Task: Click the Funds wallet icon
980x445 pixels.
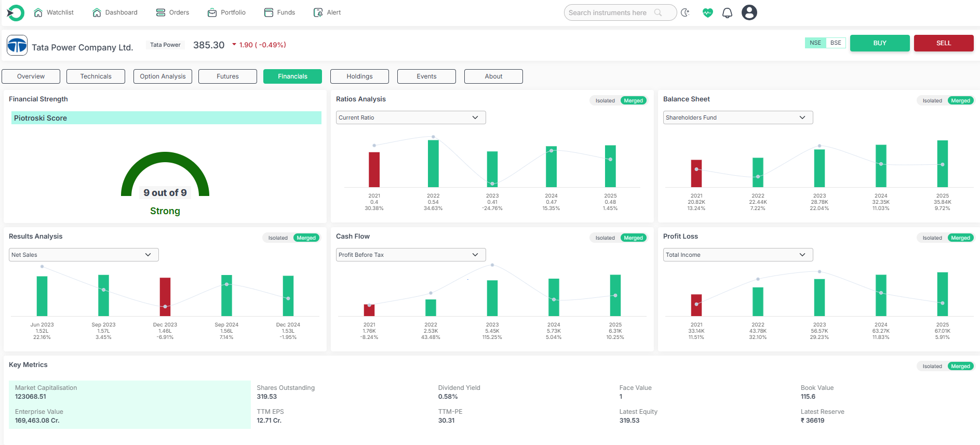Action: point(269,12)
